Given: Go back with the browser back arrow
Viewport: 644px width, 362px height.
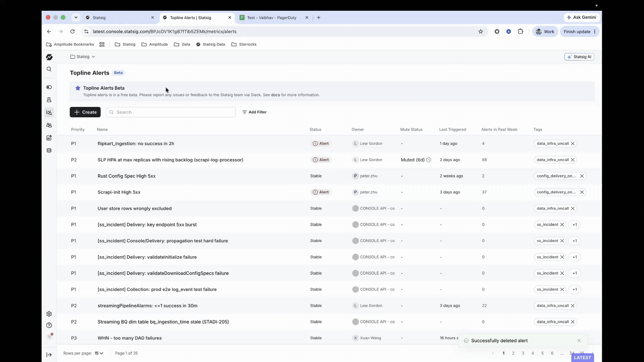Looking at the screenshot, I should (49, 32).
